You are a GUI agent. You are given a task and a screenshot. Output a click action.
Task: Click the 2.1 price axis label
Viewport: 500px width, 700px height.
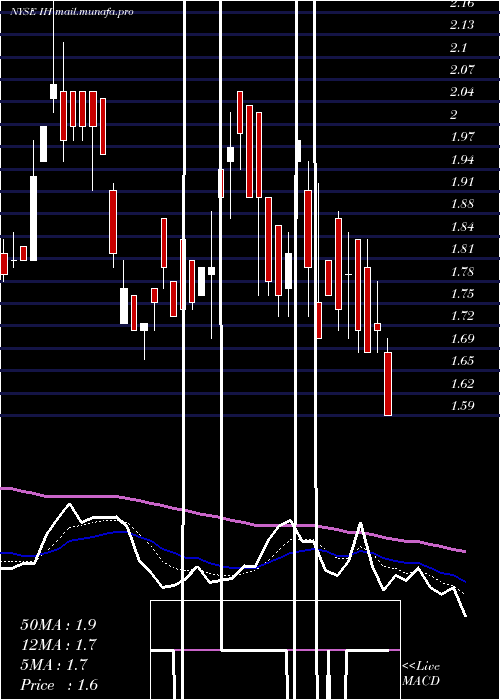(x=458, y=47)
